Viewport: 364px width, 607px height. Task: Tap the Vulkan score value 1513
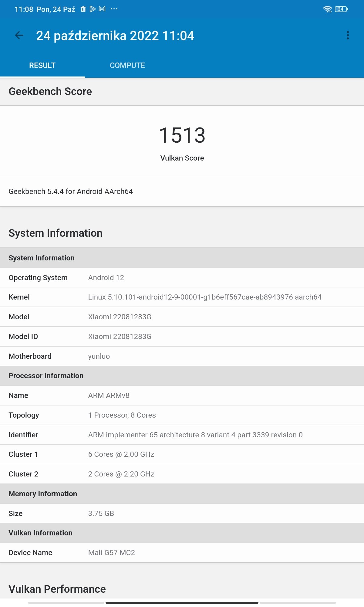pyautogui.click(x=182, y=135)
